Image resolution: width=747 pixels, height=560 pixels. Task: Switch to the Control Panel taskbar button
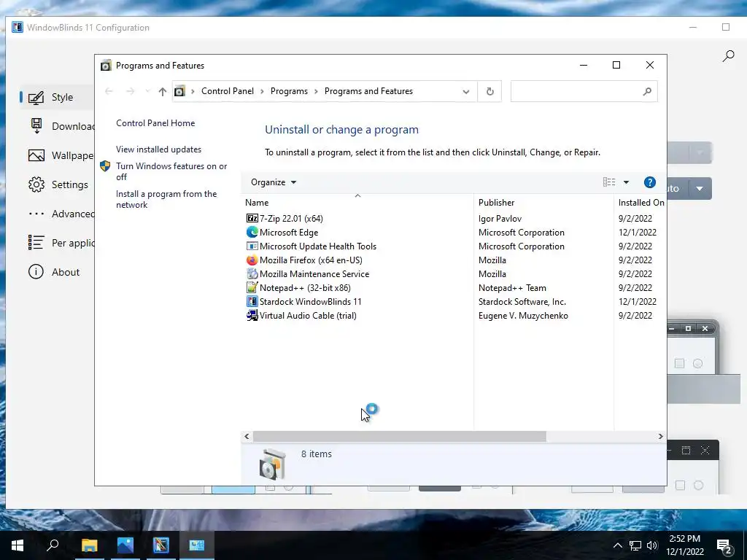(x=196, y=545)
